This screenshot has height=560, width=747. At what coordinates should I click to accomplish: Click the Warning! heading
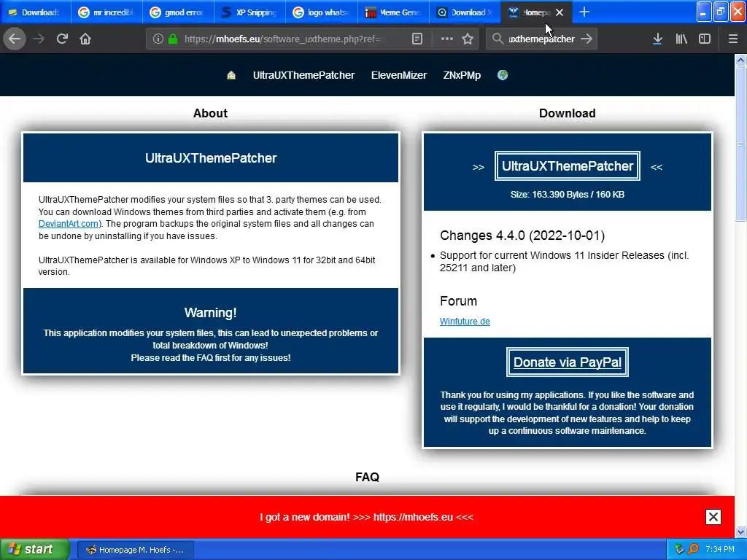click(211, 312)
